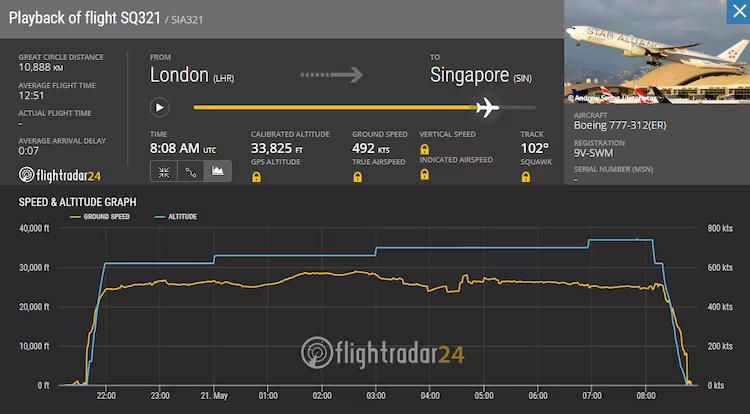Click the Vertical Speed lock icon
The width and height of the screenshot is (750, 414).
(425, 149)
